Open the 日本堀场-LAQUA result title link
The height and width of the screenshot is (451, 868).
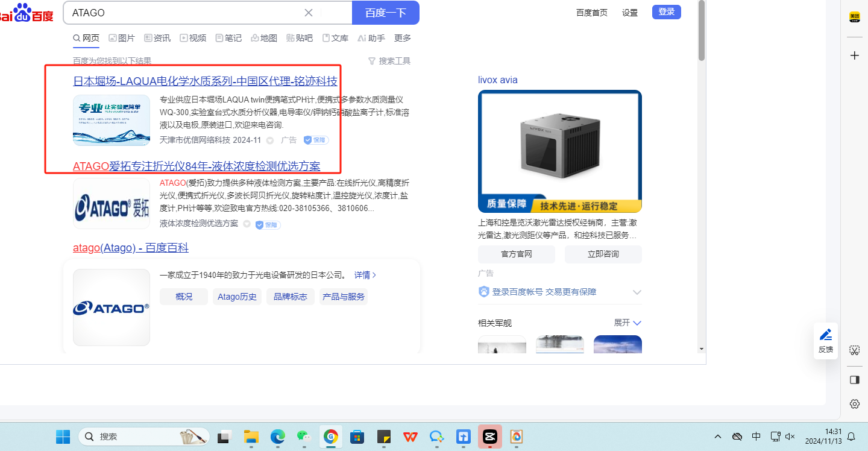(x=205, y=81)
